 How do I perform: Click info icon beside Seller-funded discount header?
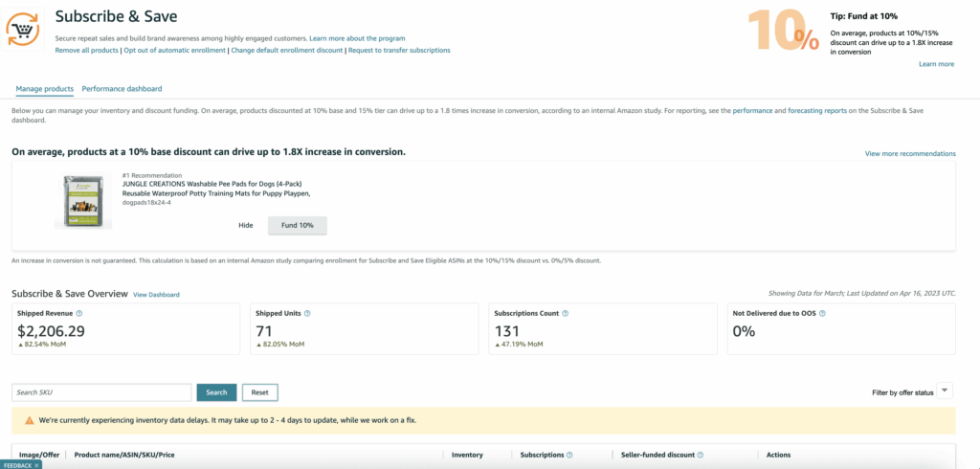tap(700, 456)
